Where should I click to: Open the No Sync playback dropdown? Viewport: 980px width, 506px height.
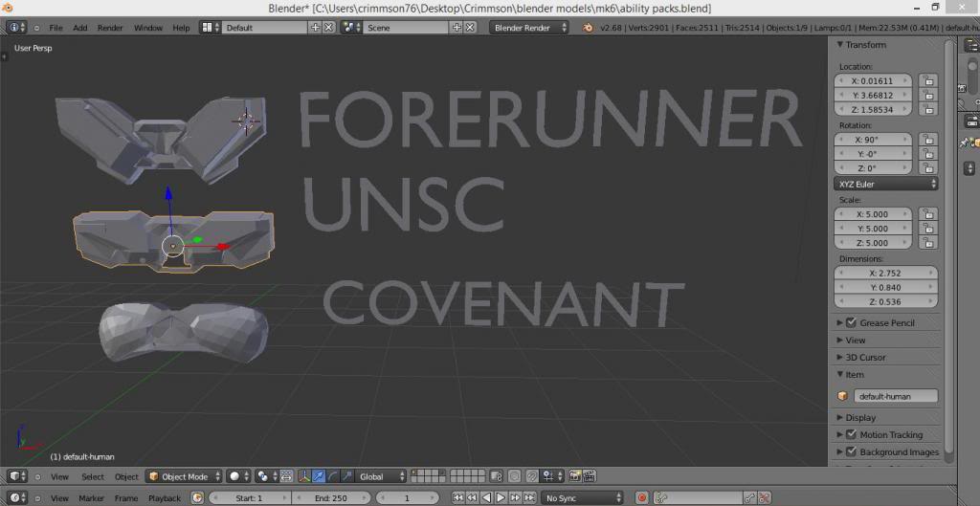[x=583, y=498]
